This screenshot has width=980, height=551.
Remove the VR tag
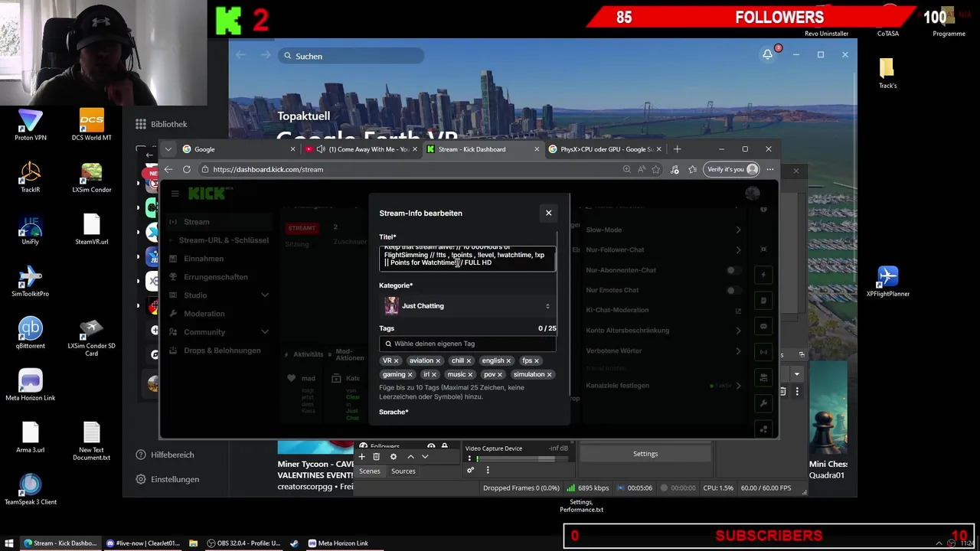coord(396,360)
